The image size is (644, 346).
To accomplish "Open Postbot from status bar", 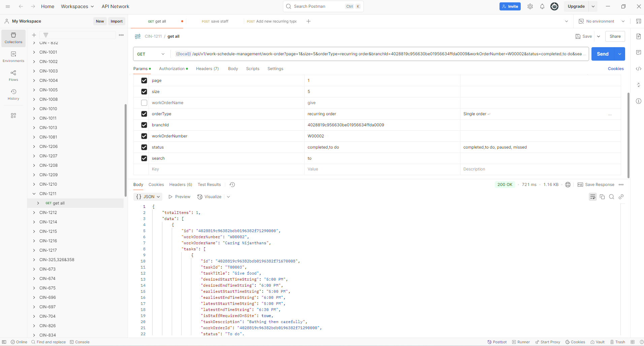I will pyautogui.click(x=497, y=342).
